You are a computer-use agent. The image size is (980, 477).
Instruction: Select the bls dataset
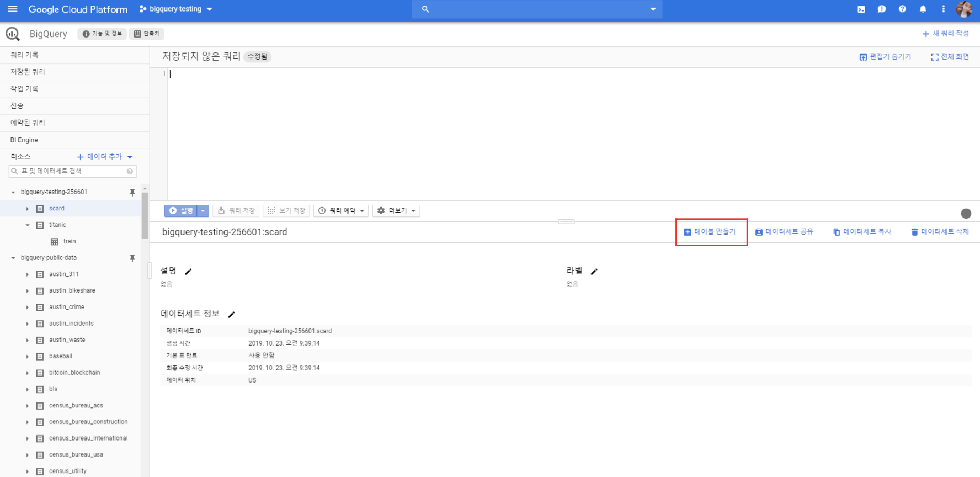click(53, 389)
